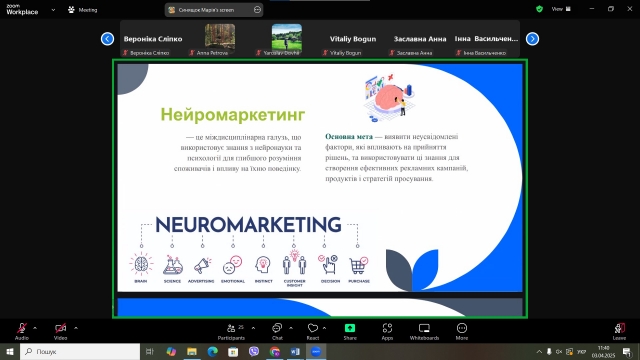Start video with the Video button
The image size is (640, 360).
pos(60,331)
